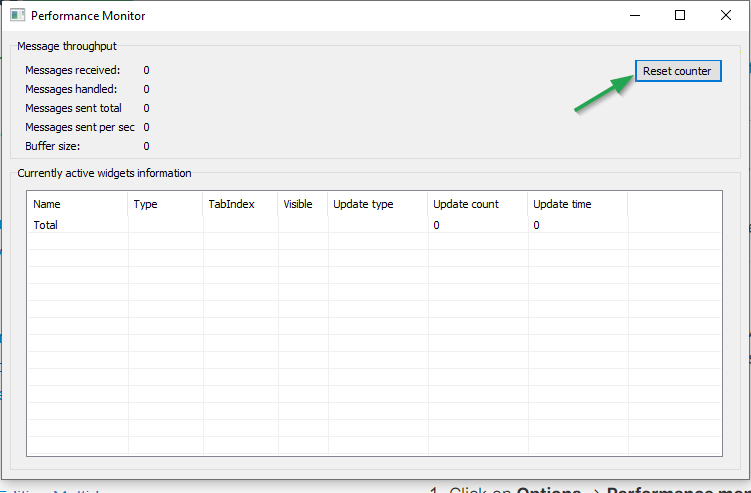Image resolution: width=751 pixels, height=493 pixels.
Task: Click the Messages sent per sec label
Action: click(x=79, y=127)
